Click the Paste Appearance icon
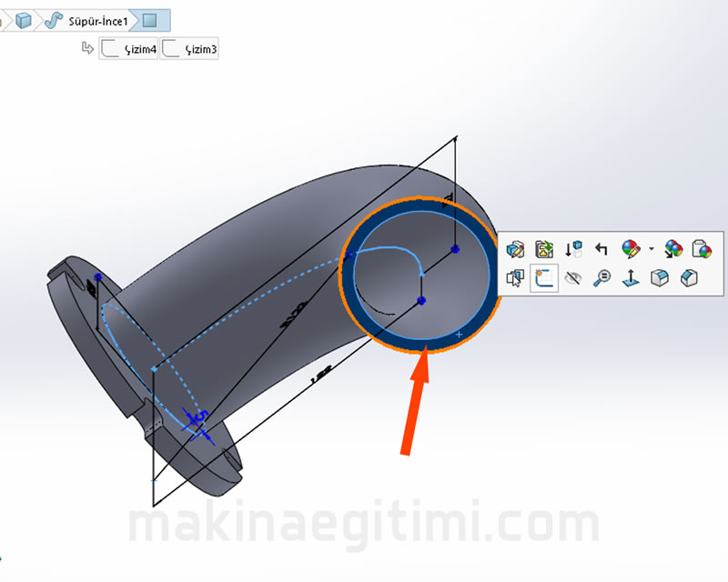728x582 pixels. click(x=702, y=249)
